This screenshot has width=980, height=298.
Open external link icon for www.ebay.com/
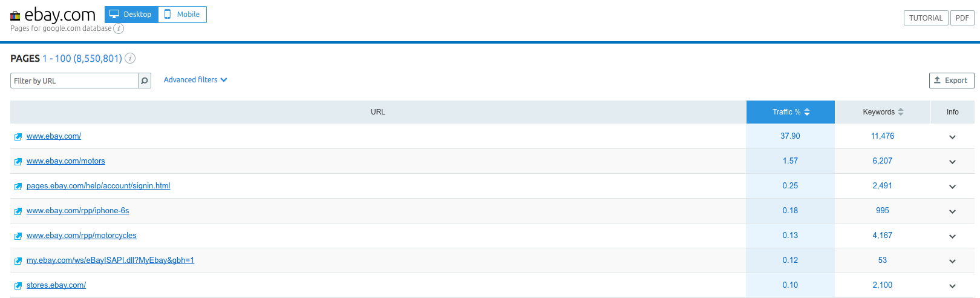click(18, 137)
